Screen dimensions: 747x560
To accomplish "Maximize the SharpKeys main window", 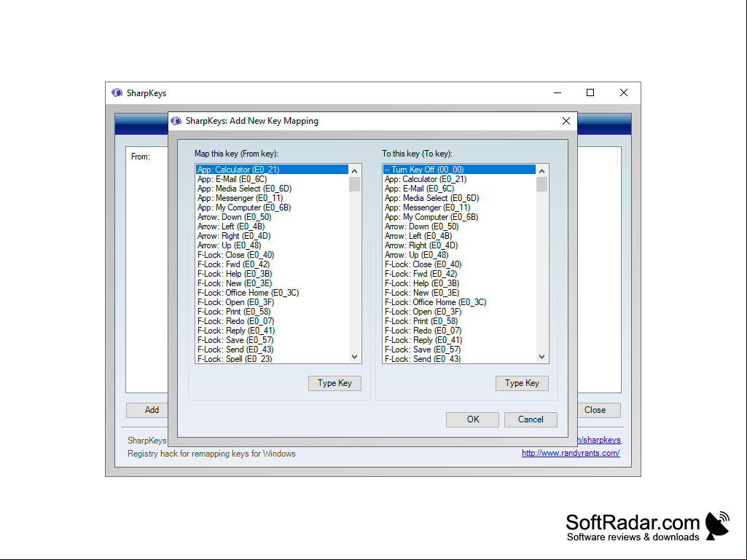I will (590, 93).
